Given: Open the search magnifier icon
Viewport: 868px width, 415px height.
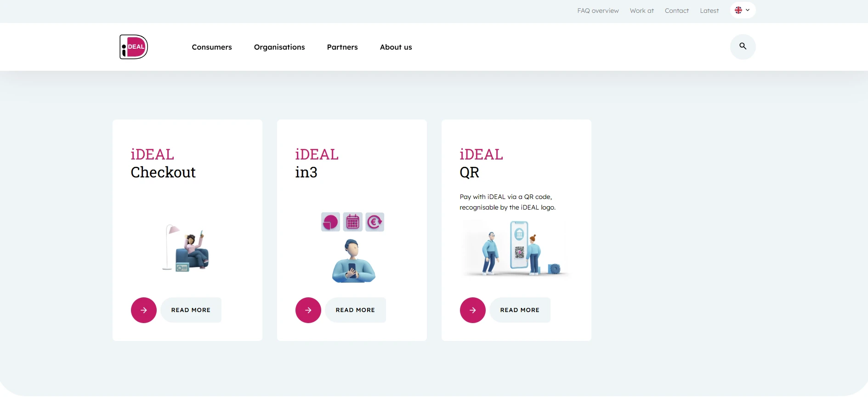Looking at the screenshot, I should [x=743, y=46].
